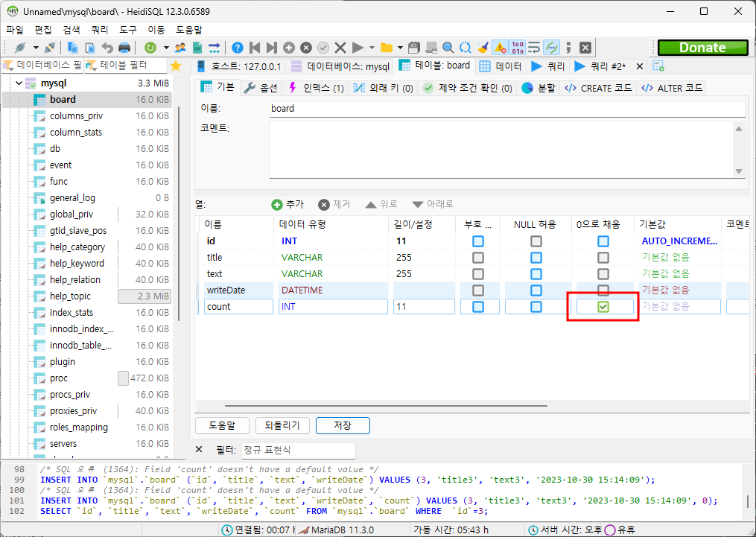Click the disconnect plug icon
Screen dimensions: 756x537
point(50,48)
